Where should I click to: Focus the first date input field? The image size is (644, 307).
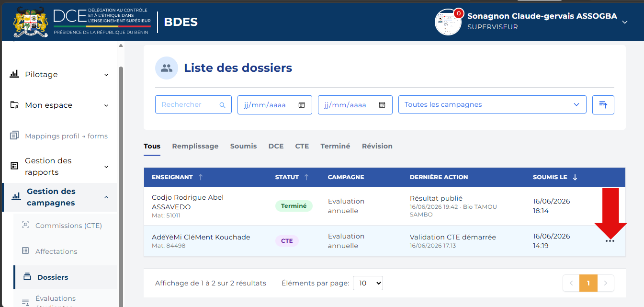[x=274, y=105]
